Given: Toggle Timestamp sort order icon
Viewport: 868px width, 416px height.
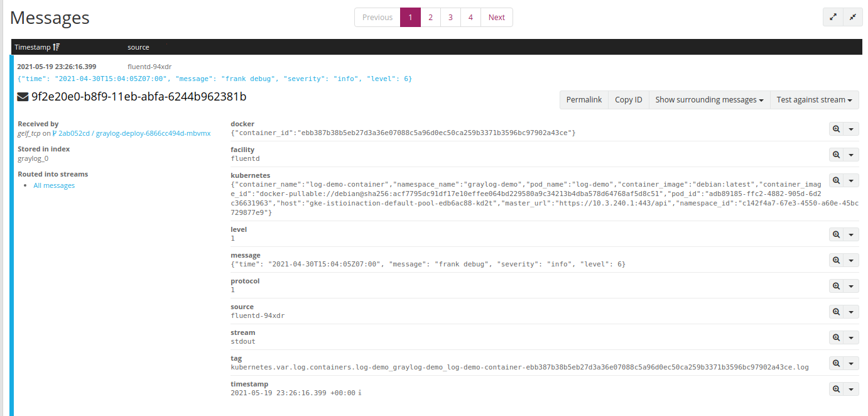Looking at the screenshot, I should click(57, 47).
